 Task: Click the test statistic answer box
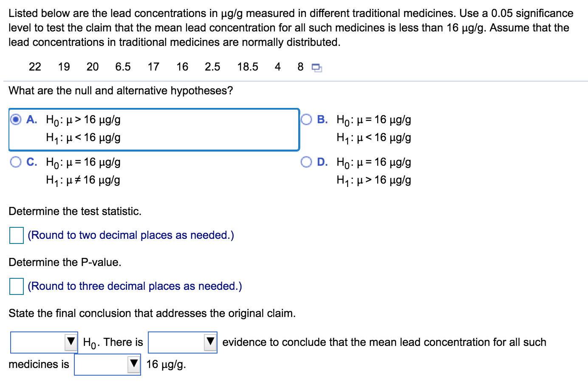click(16, 236)
